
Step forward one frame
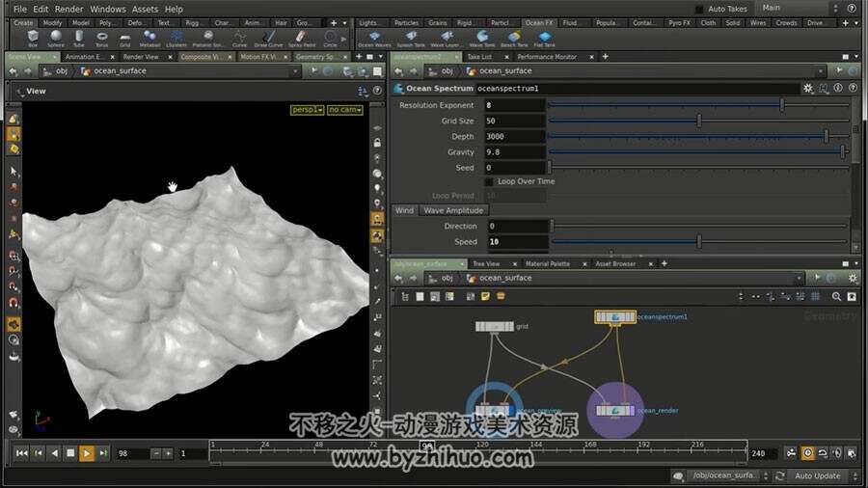[x=103, y=453]
